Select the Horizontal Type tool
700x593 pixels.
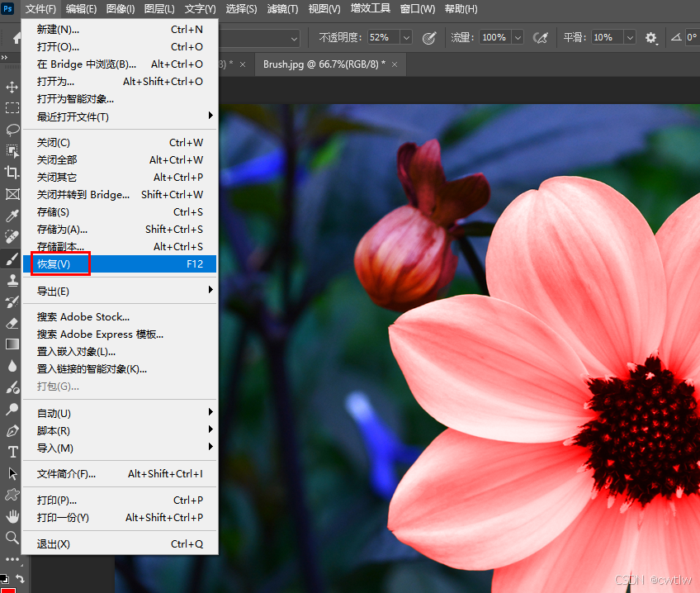pos(12,452)
